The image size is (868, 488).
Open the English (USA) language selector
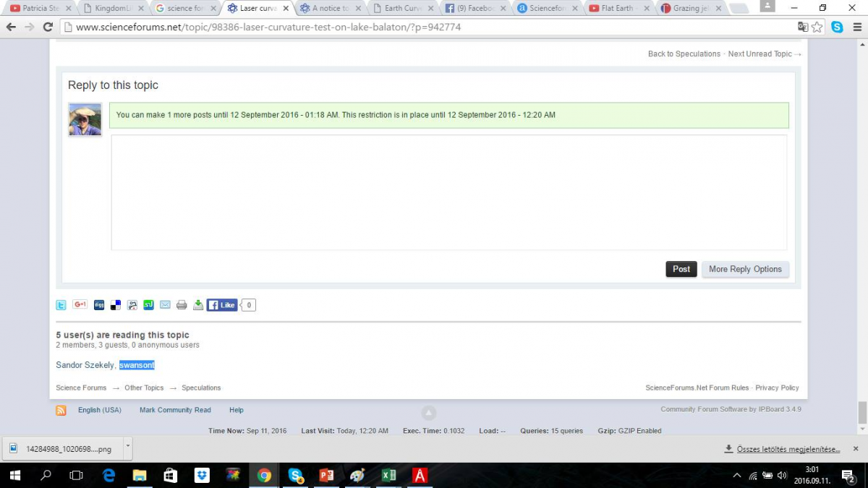pyautogui.click(x=100, y=410)
